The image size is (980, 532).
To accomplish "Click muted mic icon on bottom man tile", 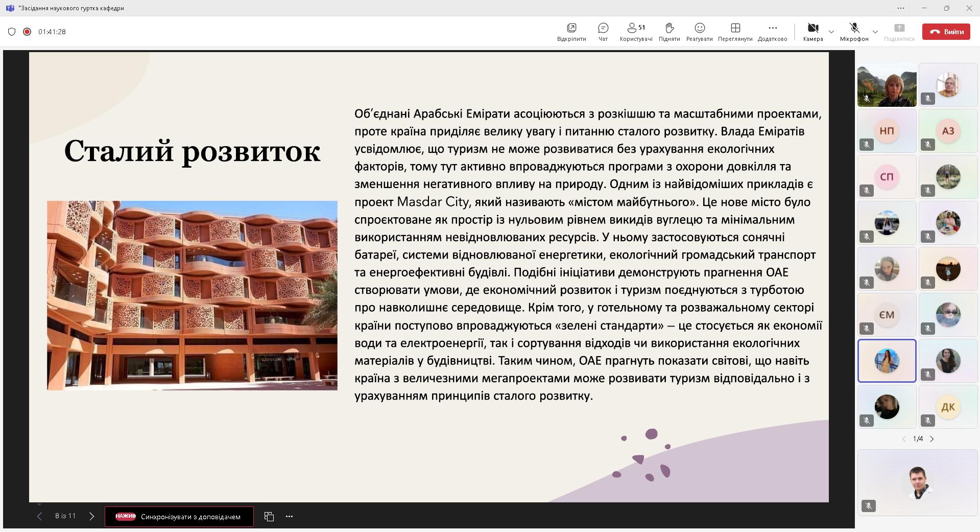I will [x=869, y=505].
